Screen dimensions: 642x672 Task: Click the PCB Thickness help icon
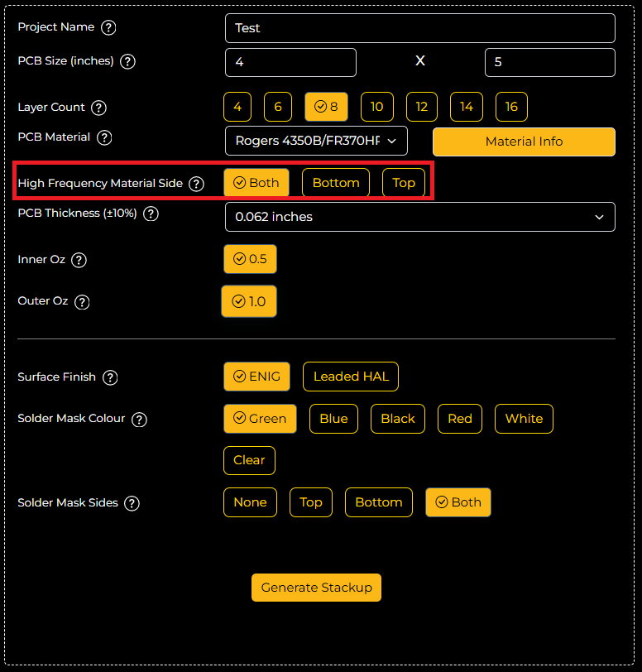(151, 214)
